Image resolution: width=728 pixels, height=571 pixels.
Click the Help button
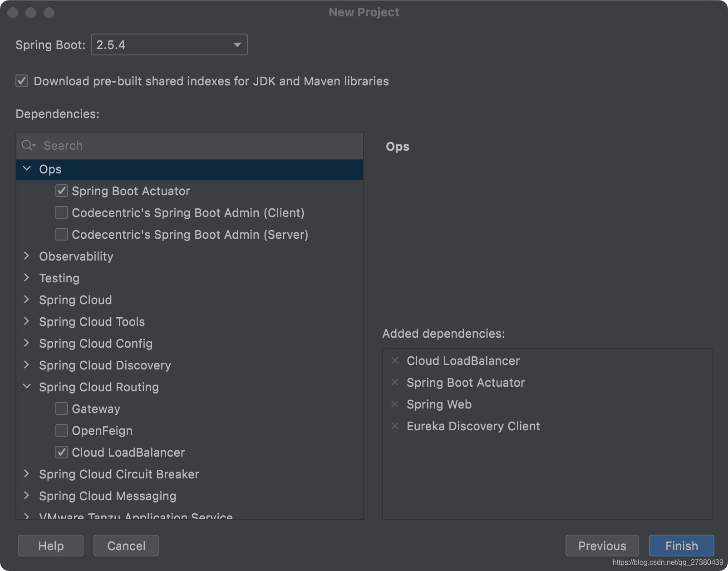click(51, 546)
